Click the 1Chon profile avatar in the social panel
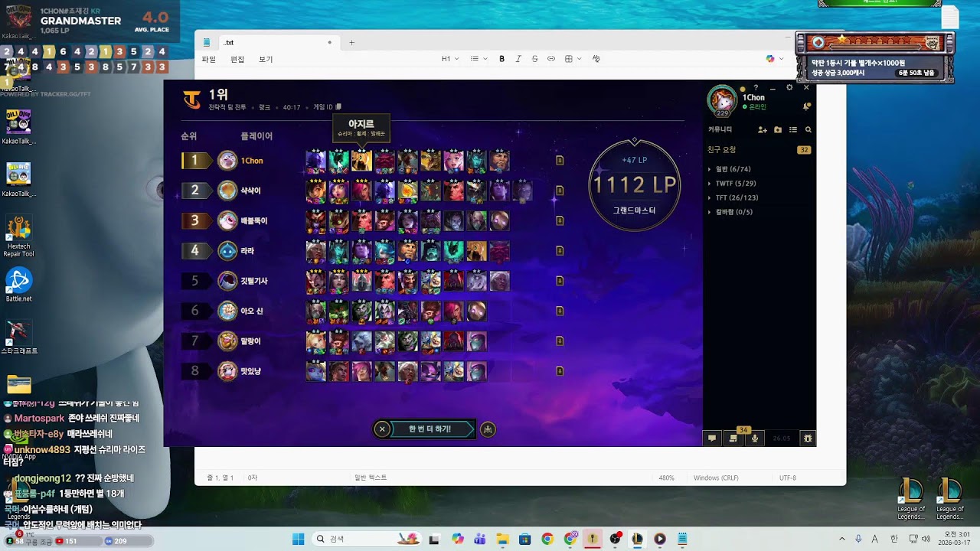The image size is (980, 551). click(722, 99)
